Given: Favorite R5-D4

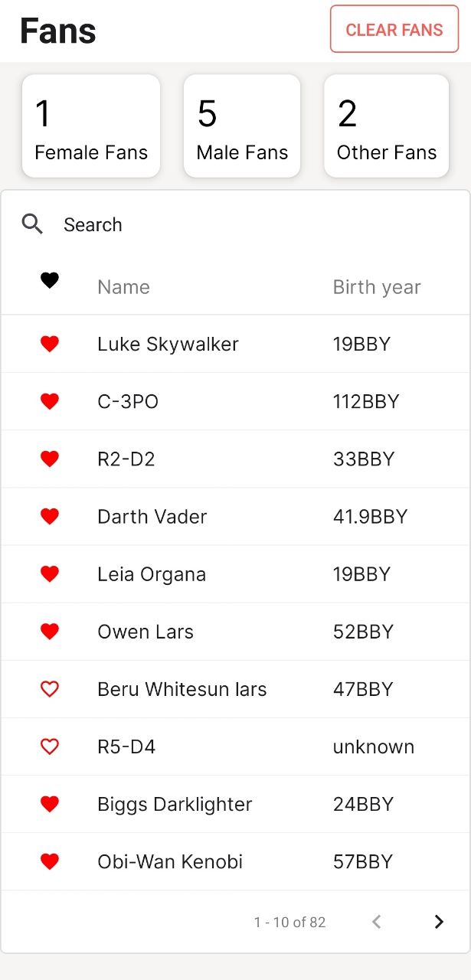Looking at the screenshot, I should tap(49, 746).
